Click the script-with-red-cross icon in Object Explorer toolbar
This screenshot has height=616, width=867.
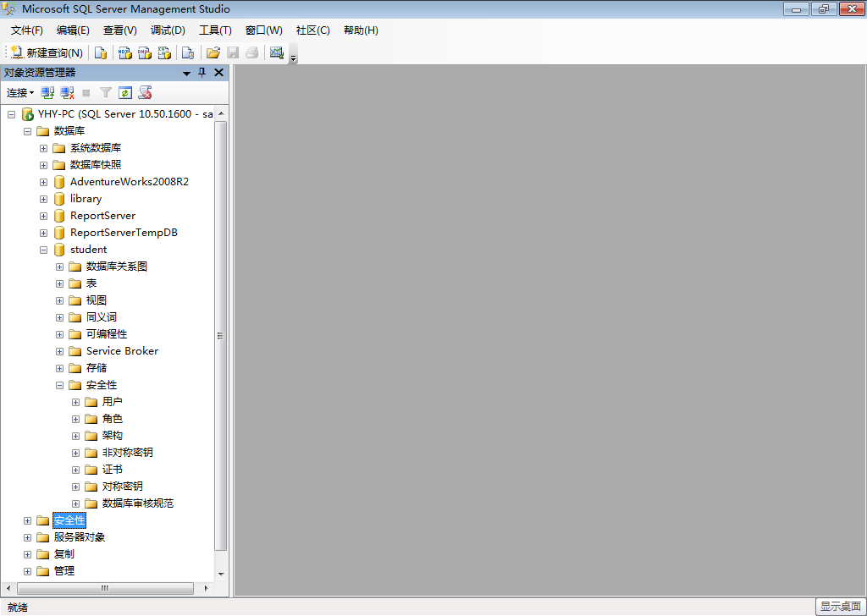click(x=145, y=93)
